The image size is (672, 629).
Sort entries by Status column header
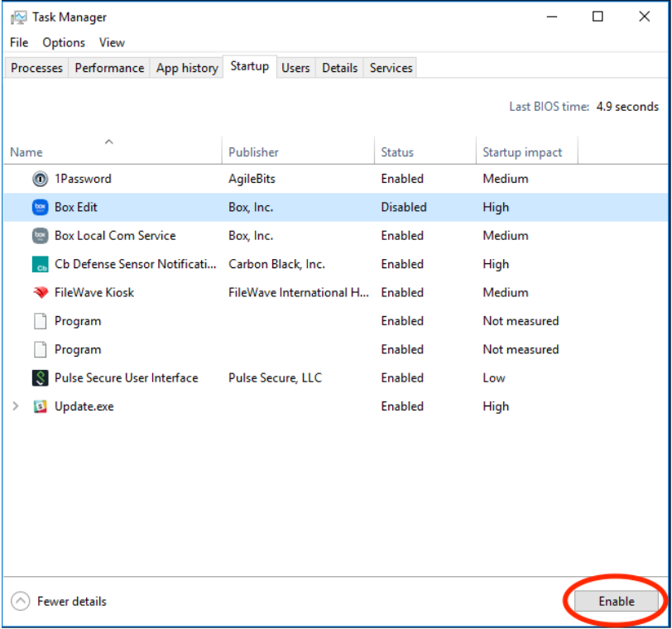397,152
